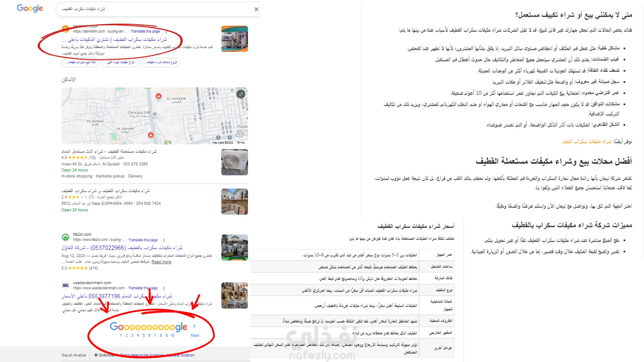Click the heading أفضل محلات بيع وشراء مكيفات مستعملة القطيف

click(554, 161)
